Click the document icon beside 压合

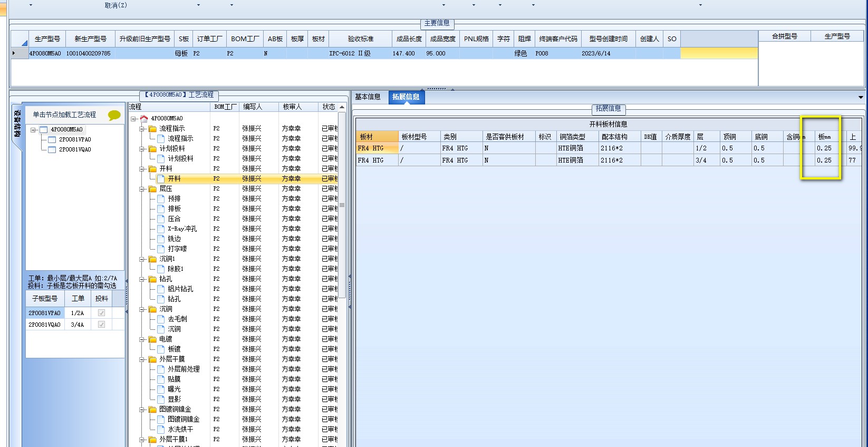click(161, 219)
